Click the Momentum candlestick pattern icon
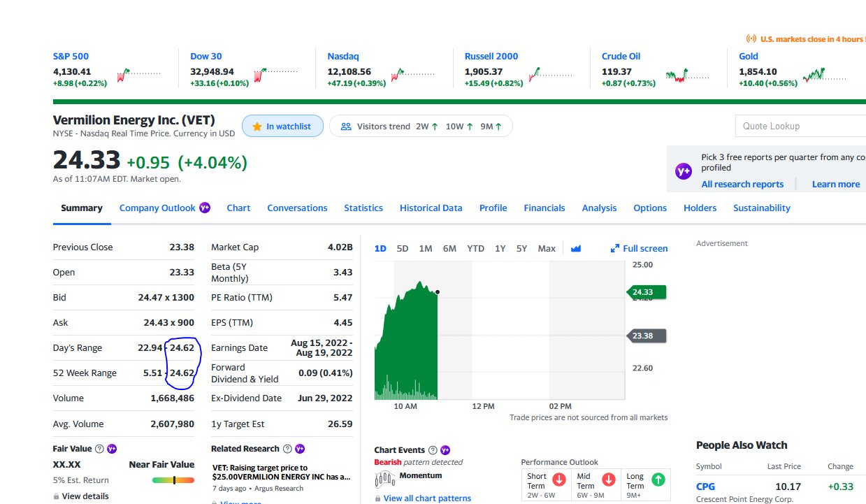The image size is (866, 504). tap(385, 479)
